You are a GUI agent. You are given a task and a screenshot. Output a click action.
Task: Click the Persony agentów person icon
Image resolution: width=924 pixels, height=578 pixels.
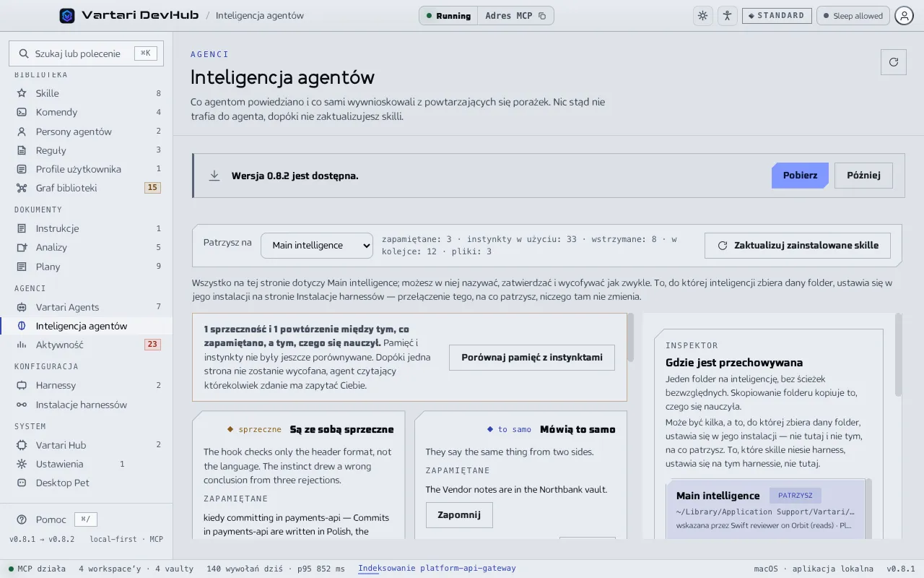[x=22, y=131]
